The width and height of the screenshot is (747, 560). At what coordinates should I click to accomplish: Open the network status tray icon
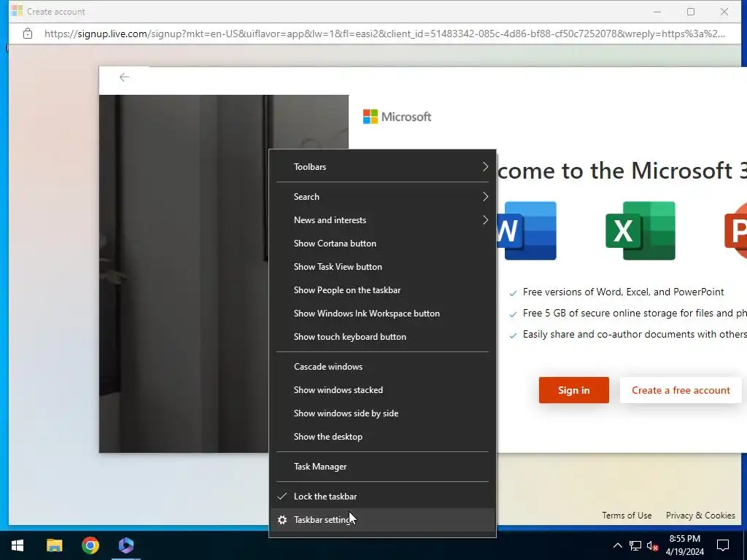(x=635, y=545)
